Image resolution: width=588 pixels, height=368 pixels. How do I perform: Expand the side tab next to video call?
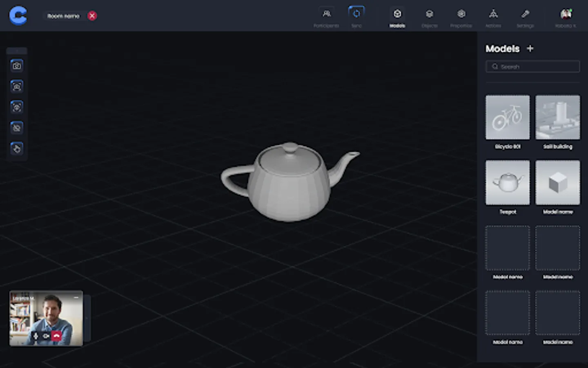(x=87, y=318)
